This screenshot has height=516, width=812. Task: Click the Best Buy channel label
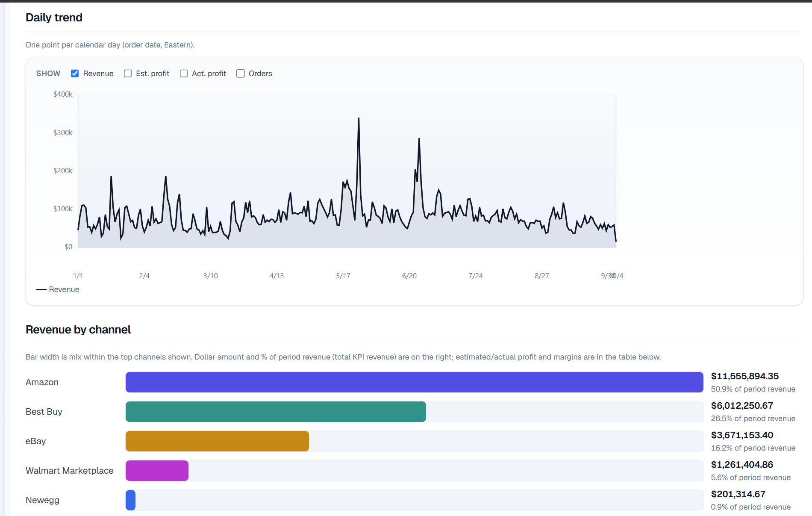click(44, 412)
